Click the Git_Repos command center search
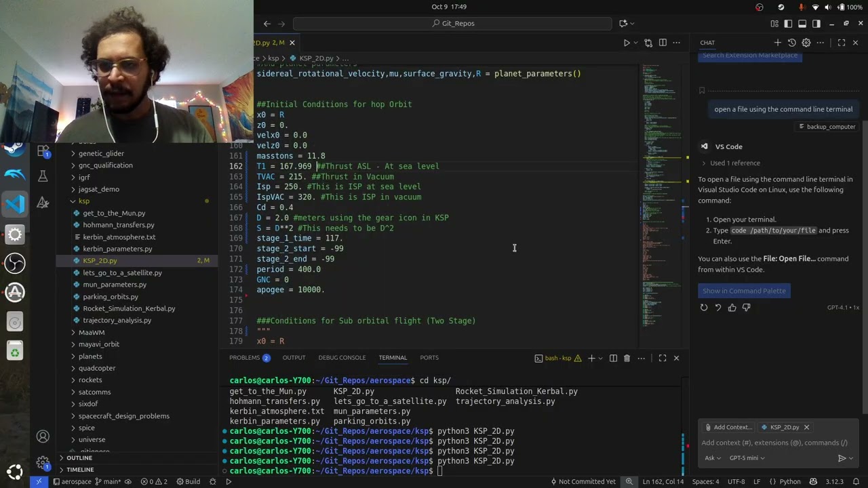868x488 pixels. pos(454,23)
